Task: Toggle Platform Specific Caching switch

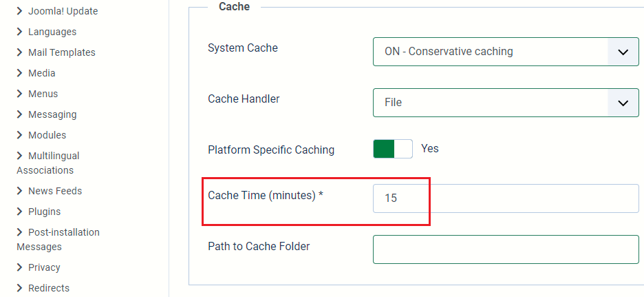Action: click(x=393, y=149)
